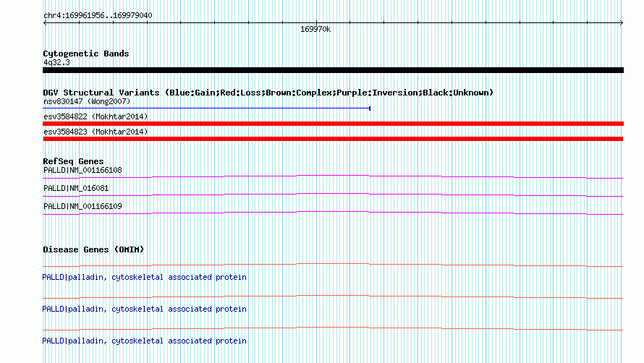Click the red esv3584822 loss variant bar
Viewport: 644px width, 363px height.
(x=333, y=124)
